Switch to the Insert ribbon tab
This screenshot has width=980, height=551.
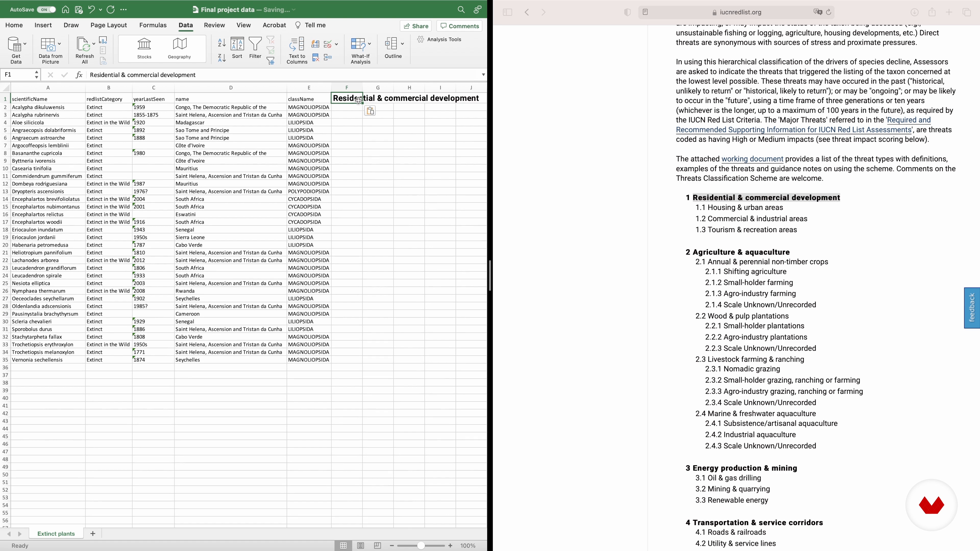[43, 25]
